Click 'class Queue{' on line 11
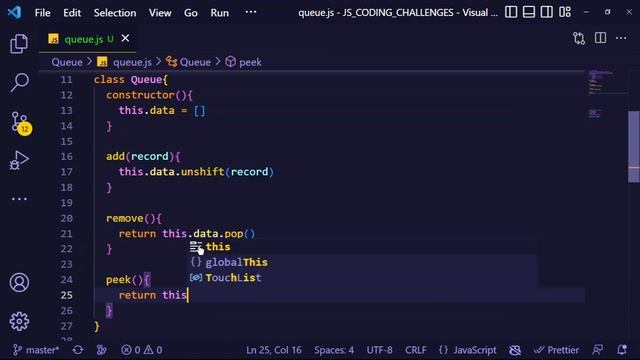This screenshot has width=640, height=360. [x=131, y=80]
